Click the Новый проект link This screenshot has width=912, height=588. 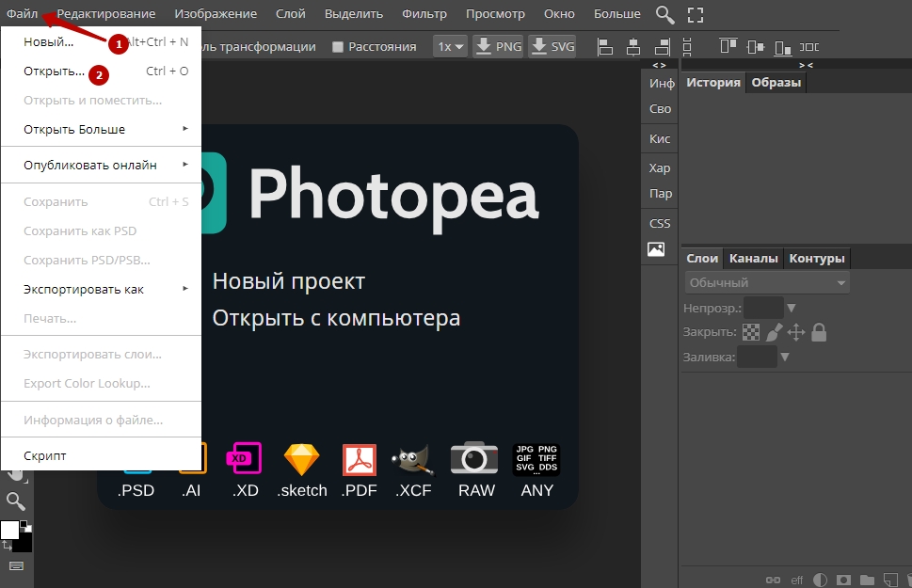click(288, 280)
